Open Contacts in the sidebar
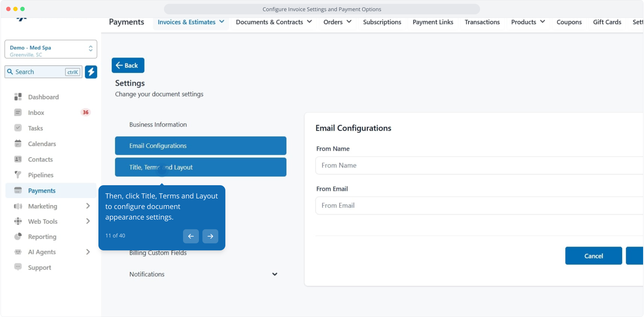 [x=40, y=159]
